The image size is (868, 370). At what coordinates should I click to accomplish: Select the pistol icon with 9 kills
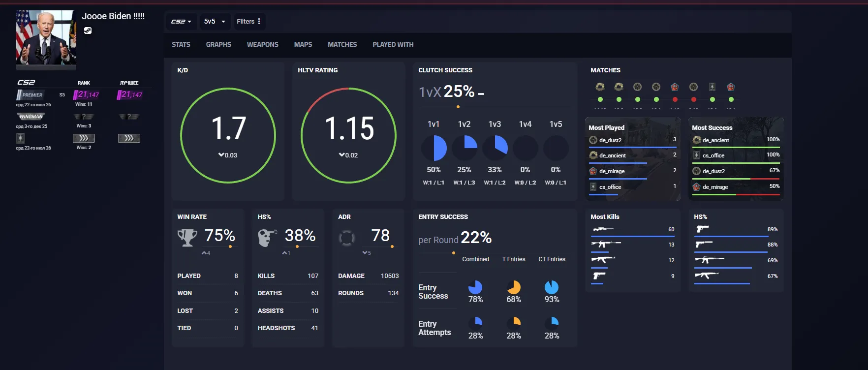[599, 276]
